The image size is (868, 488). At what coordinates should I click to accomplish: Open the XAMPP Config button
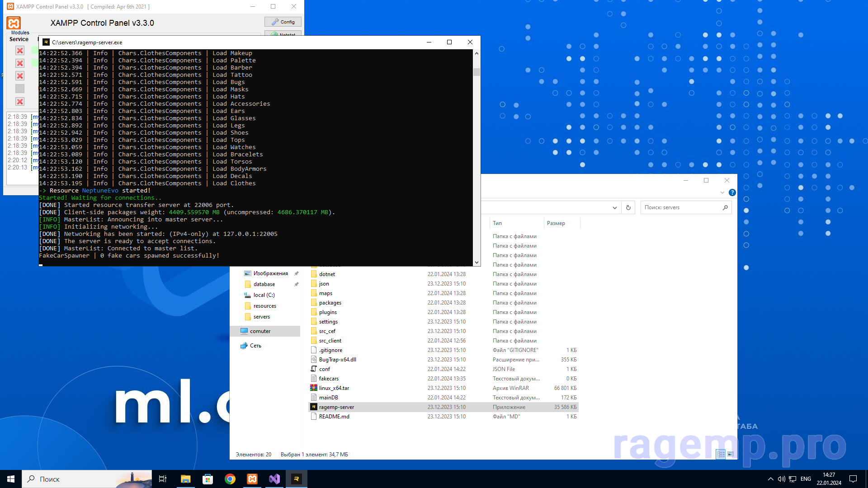click(x=283, y=22)
